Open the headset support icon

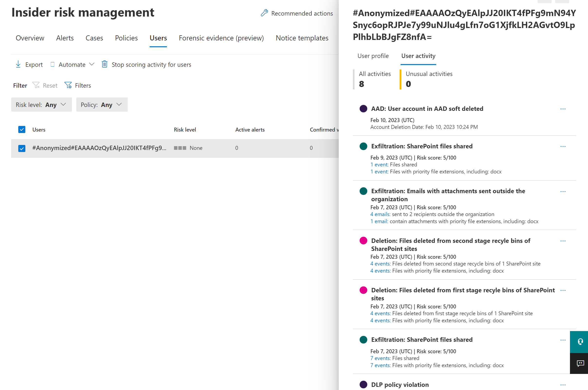click(580, 342)
